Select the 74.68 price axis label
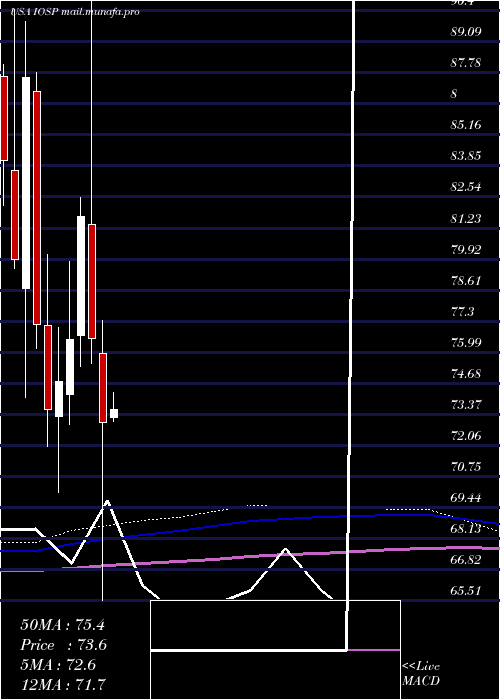This screenshot has width=500, height=700. [466, 373]
